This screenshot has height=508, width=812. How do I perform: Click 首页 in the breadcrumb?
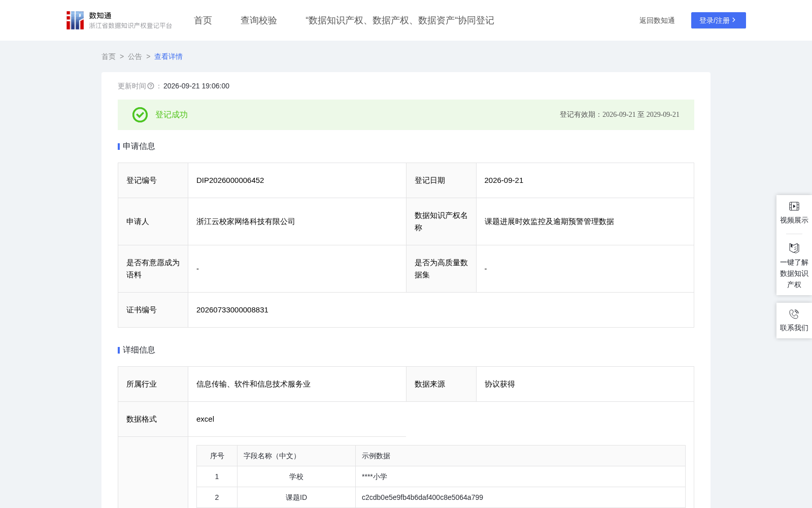109,56
